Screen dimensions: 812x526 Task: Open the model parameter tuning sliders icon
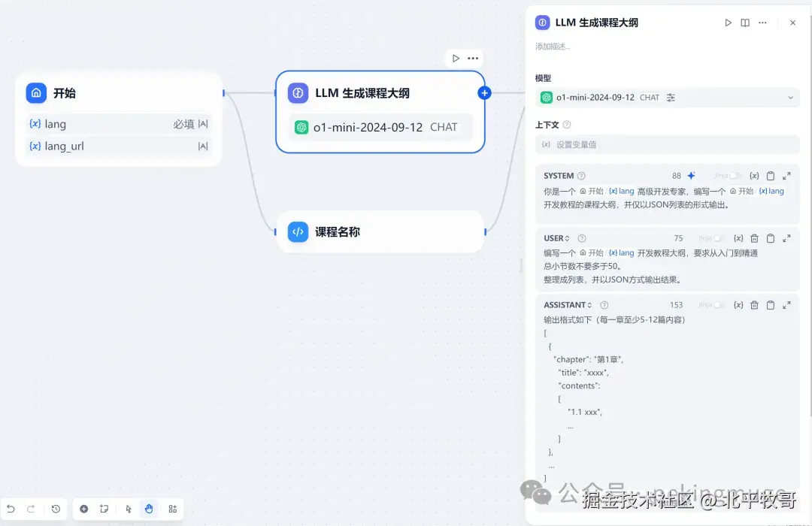669,97
